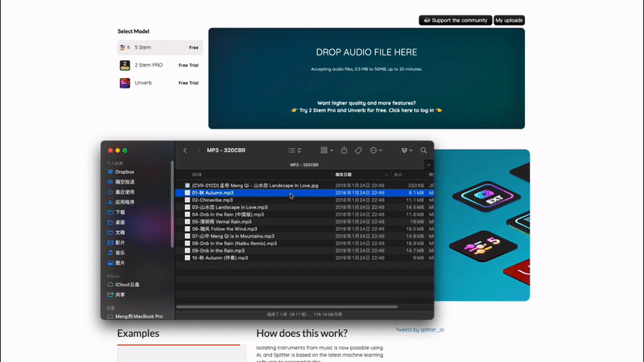644x362 pixels.
Task: Click the Support the community button
Action: point(455,20)
